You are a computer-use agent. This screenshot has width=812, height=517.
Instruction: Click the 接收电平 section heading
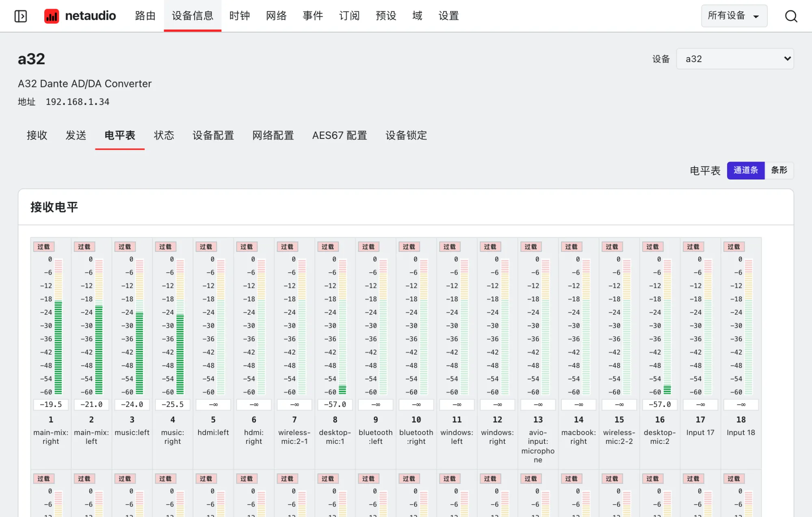coord(54,207)
